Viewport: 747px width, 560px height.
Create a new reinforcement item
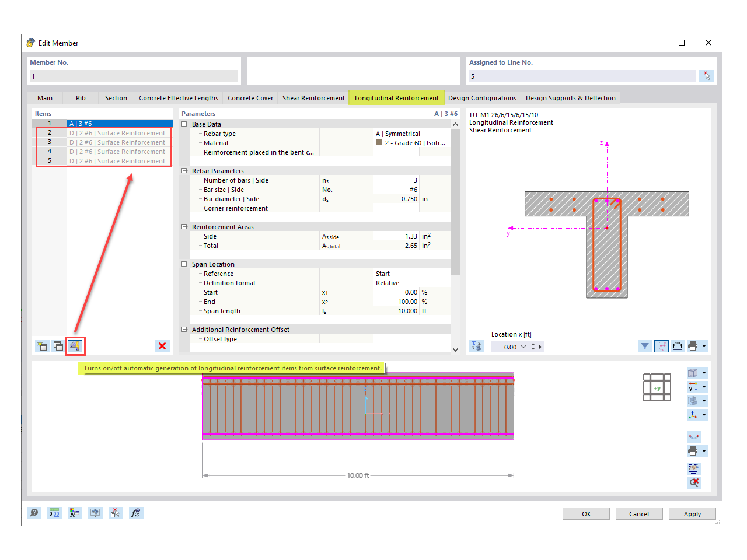(x=41, y=346)
